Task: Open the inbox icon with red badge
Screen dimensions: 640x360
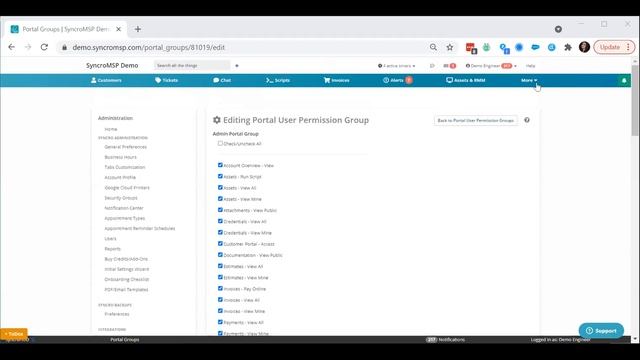Action: pos(449,66)
